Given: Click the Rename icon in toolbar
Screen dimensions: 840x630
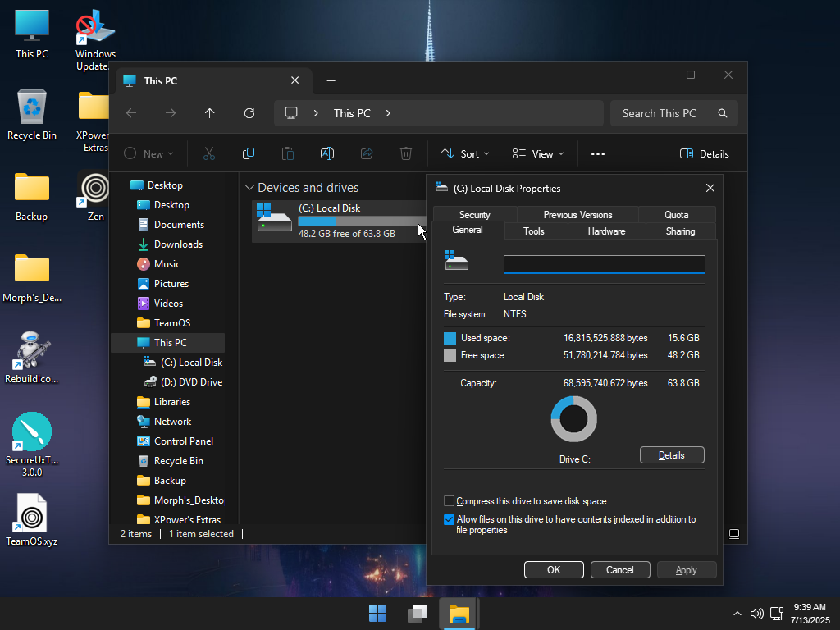Looking at the screenshot, I should point(327,153).
